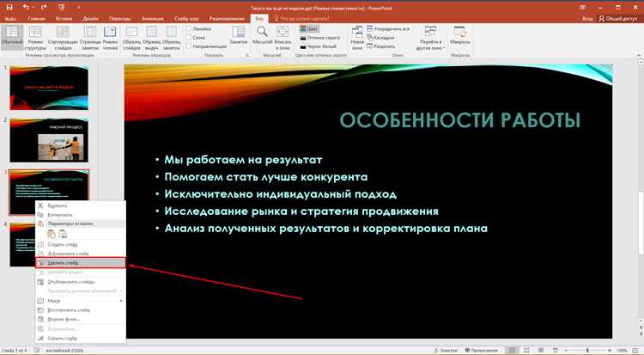Click the first paste option icon in context menu

(52, 234)
